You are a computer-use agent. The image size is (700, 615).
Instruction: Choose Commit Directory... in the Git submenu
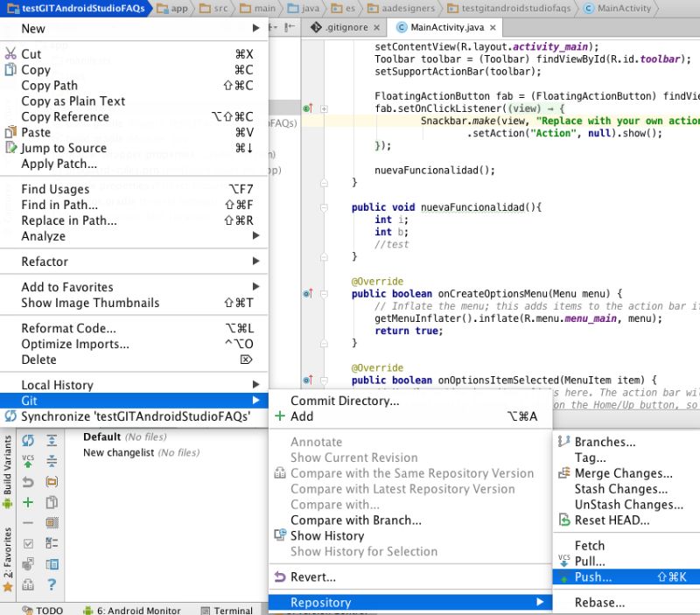click(410, 401)
